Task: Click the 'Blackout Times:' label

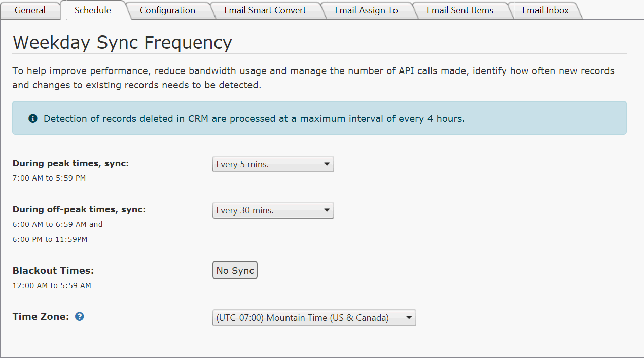Action: tap(53, 270)
